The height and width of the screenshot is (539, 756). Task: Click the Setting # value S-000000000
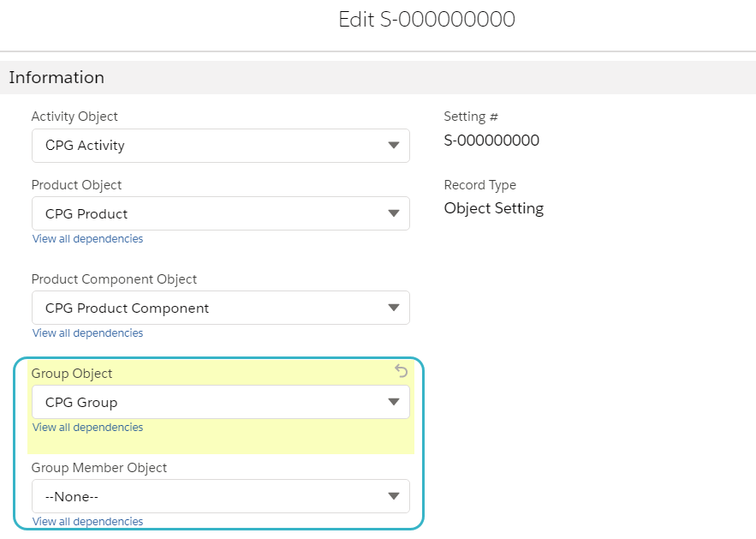pos(491,141)
